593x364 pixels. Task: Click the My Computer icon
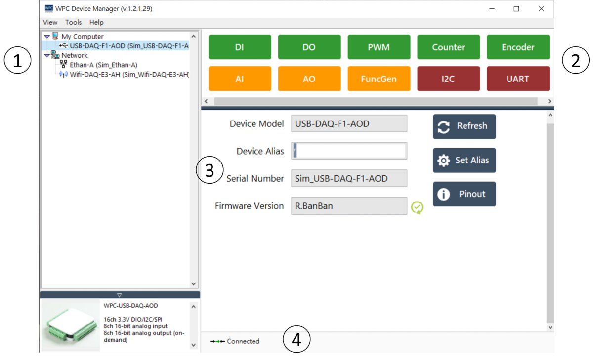click(55, 36)
